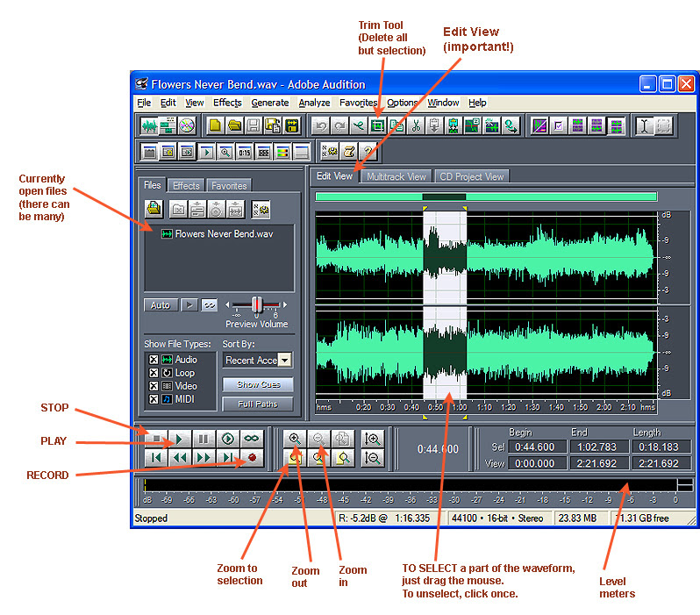
Task: Click the Zoom to Selection icon
Action: pos(295,458)
